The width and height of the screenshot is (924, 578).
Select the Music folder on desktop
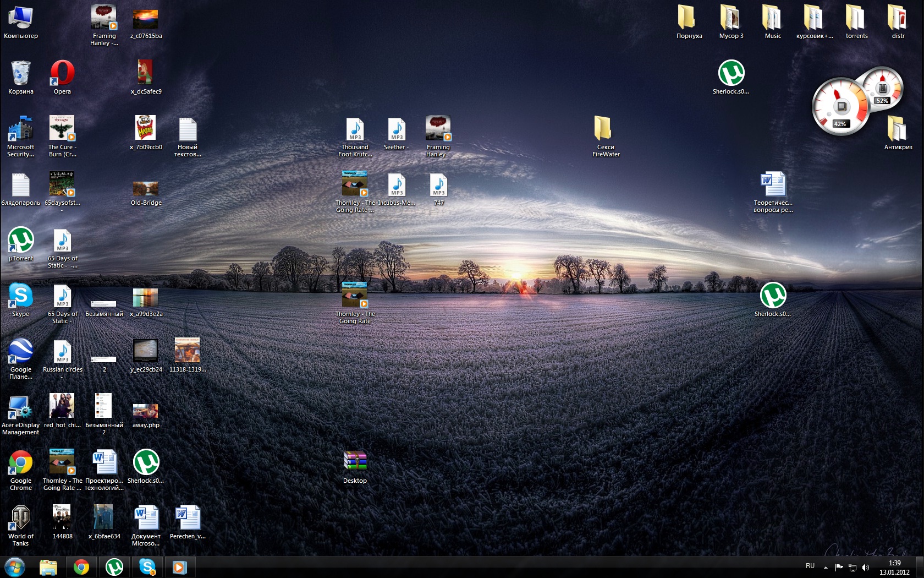pyautogui.click(x=773, y=19)
